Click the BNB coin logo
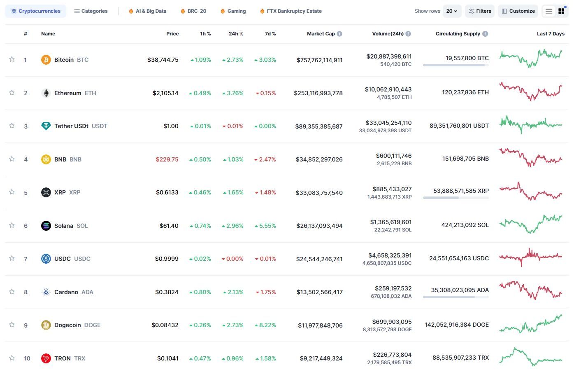The height and width of the screenshot is (372, 588). [x=46, y=159]
